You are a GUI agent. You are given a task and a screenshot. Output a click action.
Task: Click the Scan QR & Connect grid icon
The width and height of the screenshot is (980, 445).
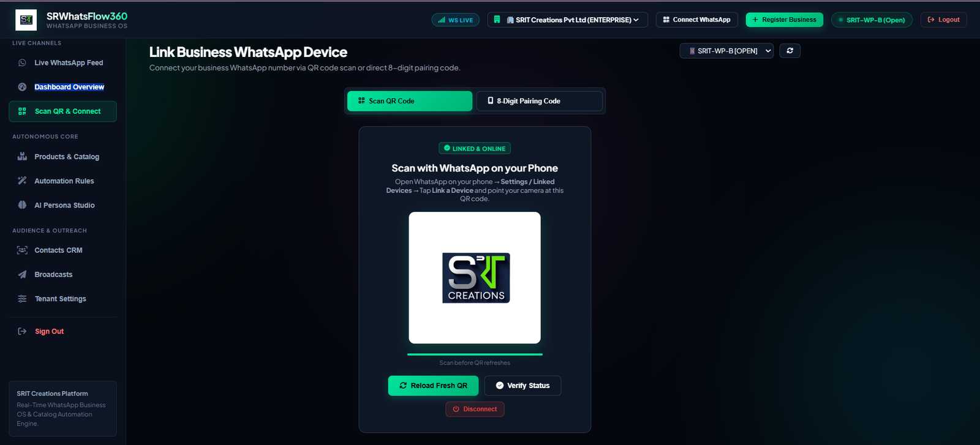[x=22, y=111]
